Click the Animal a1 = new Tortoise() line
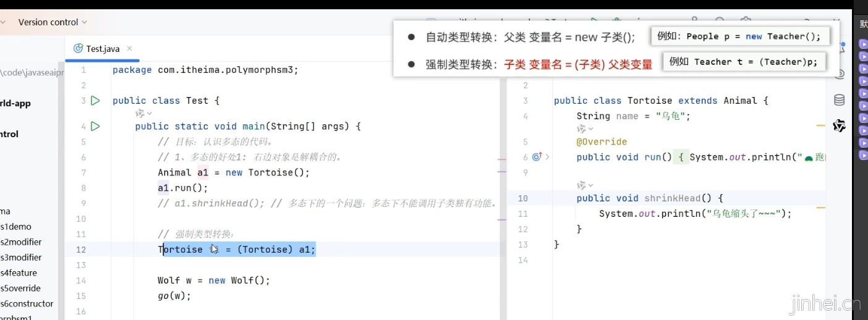 click(234, 172)
